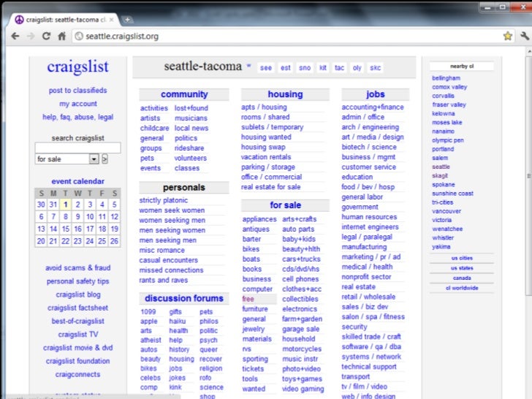Click the craigslist logo heading
The height and width of the screenshot is (399, 532).
pyautogui.click(x=77, y=66)
